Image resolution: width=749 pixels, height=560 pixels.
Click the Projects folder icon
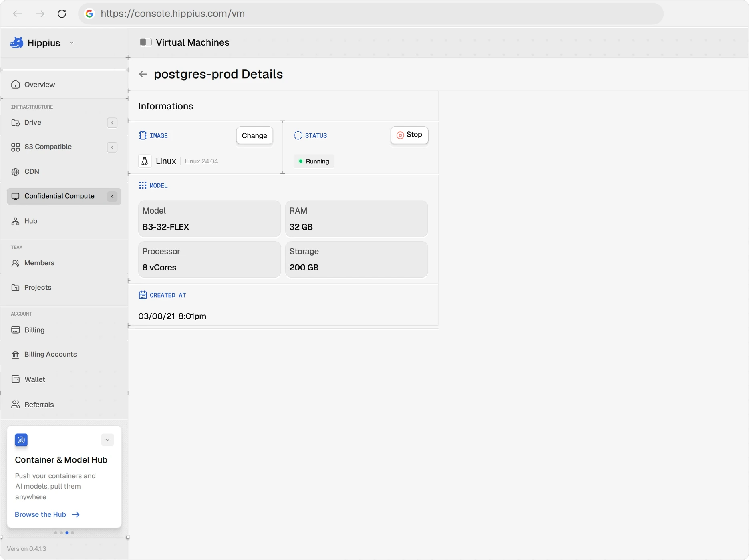pyautogui.click(x=16, y=288)
